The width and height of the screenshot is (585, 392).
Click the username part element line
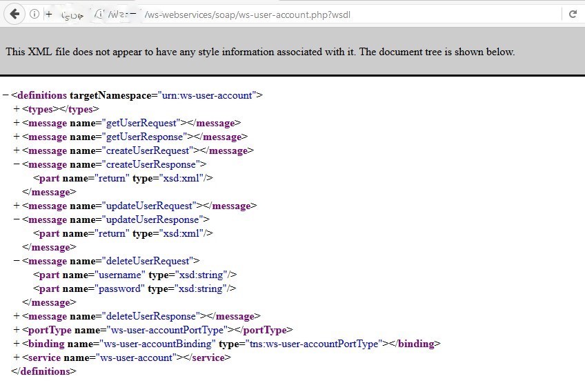135,275
